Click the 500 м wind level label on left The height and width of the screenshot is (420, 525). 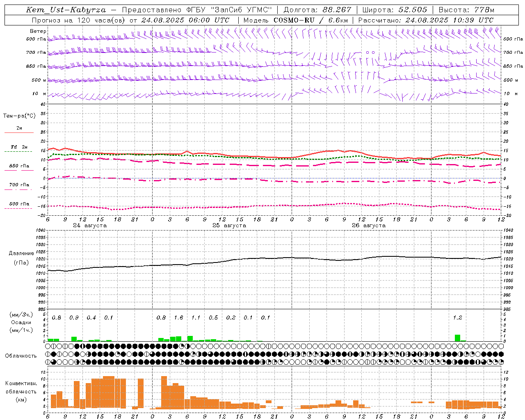coord(39,80)
